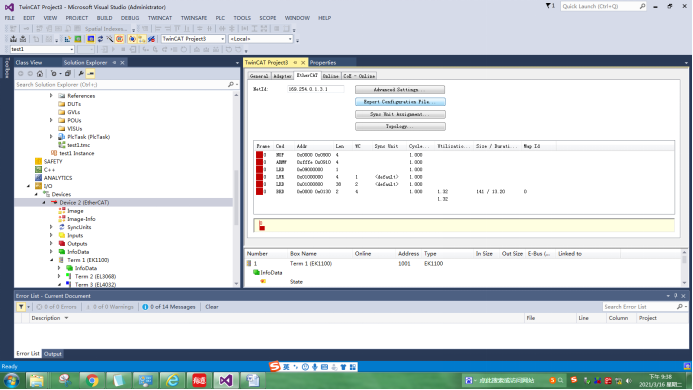Screen dimensions: 693x390
Task: Click the wrench Properties icon in Solution Explorer
Action: 81,73
